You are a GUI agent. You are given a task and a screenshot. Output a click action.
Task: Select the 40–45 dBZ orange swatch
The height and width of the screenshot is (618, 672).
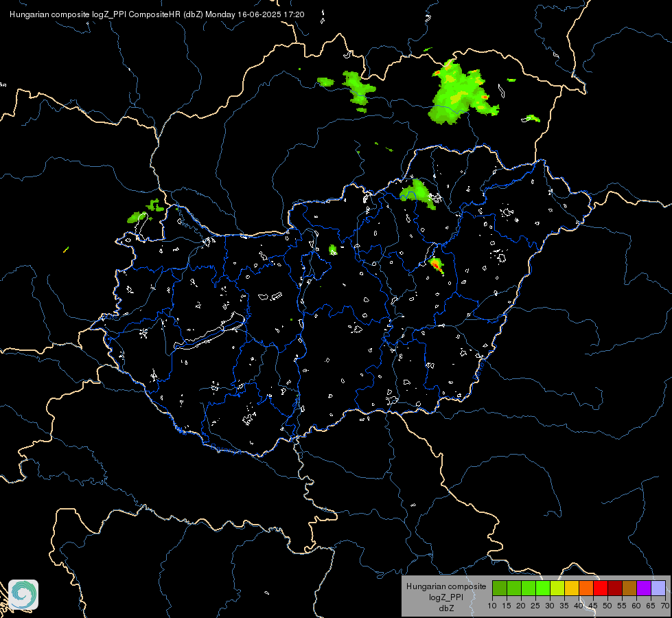(586, 588)
